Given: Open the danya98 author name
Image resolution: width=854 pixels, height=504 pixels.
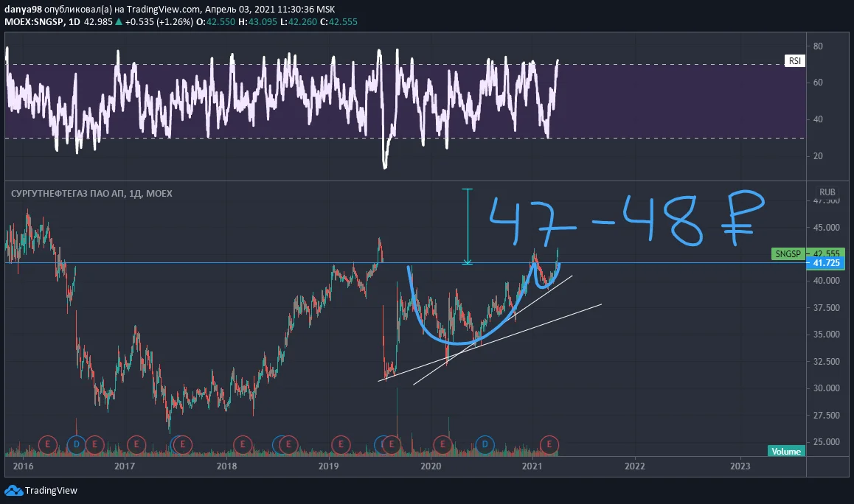Looking at the screenshot, I should (x=23, y=10).
